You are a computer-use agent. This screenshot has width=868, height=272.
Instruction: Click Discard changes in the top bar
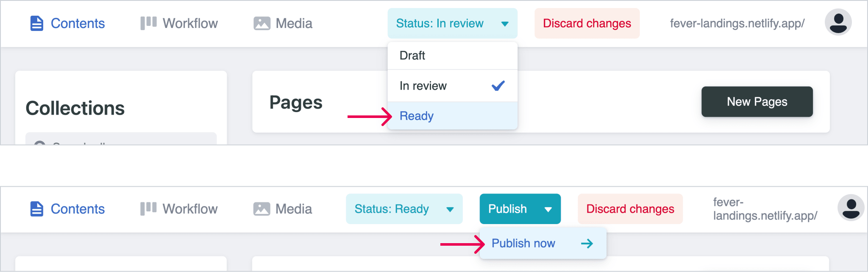[587, 23]
